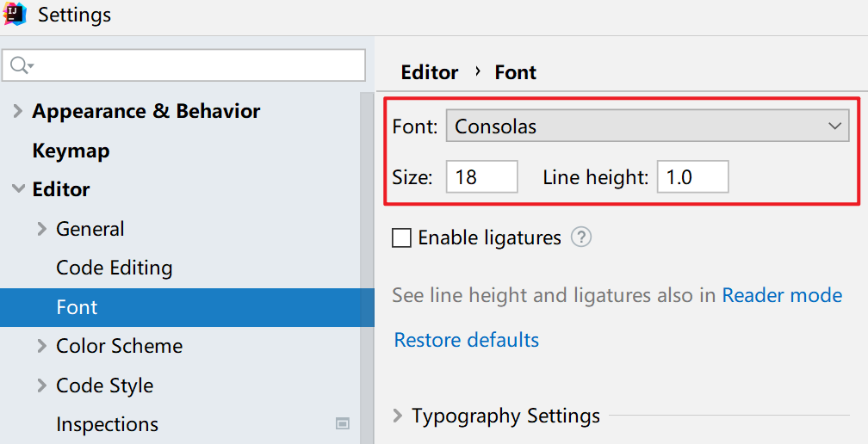Viewport: 868px width, 444px height.
Task: Open the Font dropdown showing Consolas
Action: [647, 126]
